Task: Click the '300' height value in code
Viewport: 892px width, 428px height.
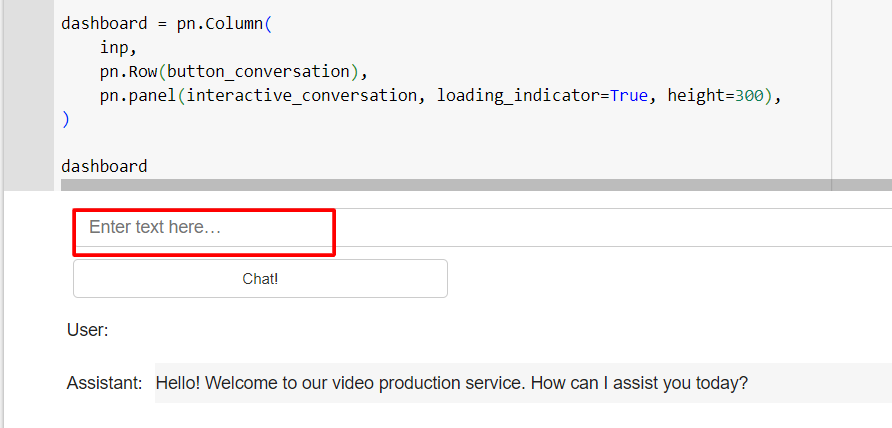Action: 749,96
